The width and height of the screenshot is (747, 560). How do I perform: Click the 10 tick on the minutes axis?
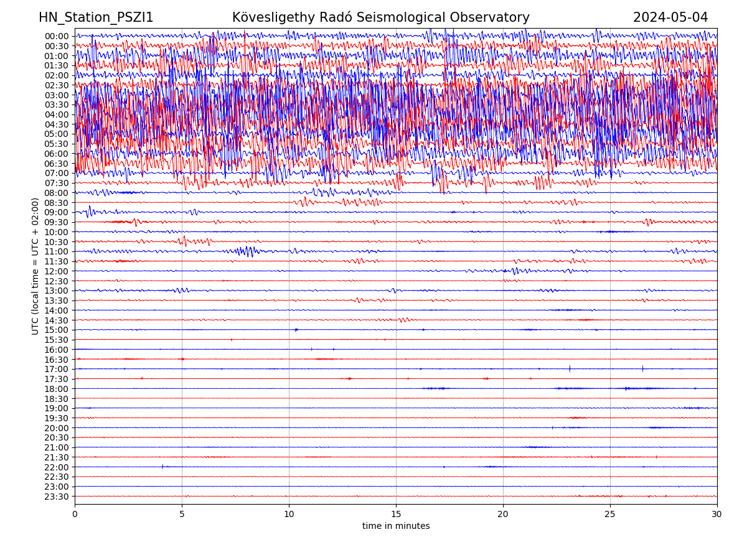(x=289, y=515)
